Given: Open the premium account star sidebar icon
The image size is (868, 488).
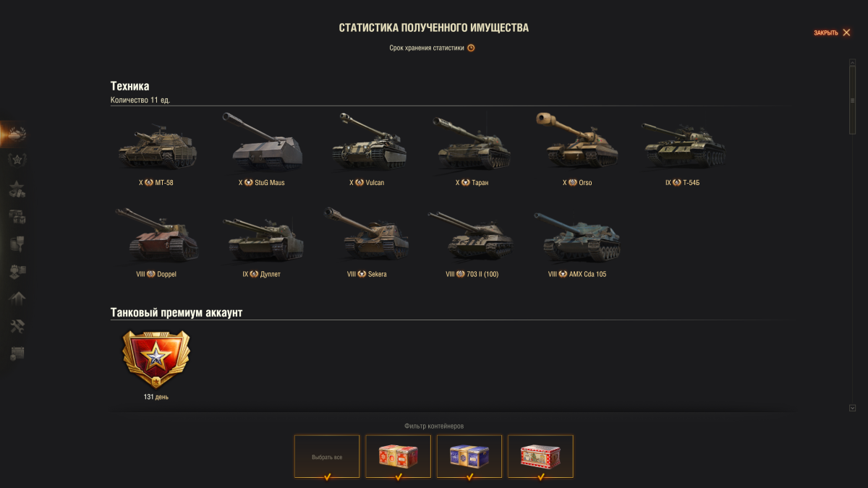Looking at the screenshot, I should [17, 160].
